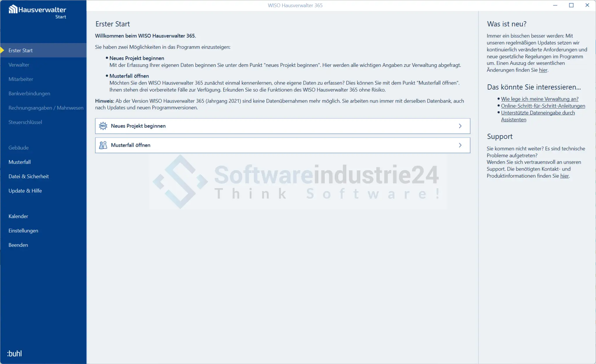This screenshot has width=596, height=364.
Task: Click the figures icon beside Musterfall öffnen
Action: (103, 145)
